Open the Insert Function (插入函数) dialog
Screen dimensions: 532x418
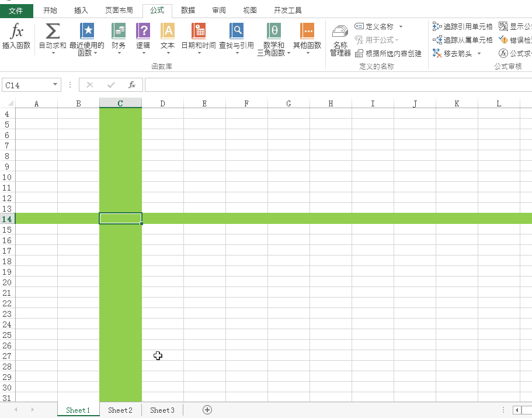pos(16,36)
